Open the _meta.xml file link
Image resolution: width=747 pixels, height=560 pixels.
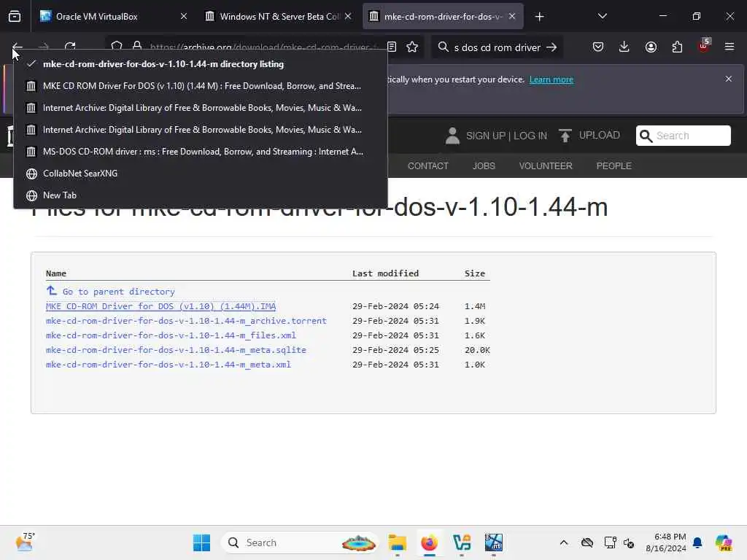coord(169,365)
